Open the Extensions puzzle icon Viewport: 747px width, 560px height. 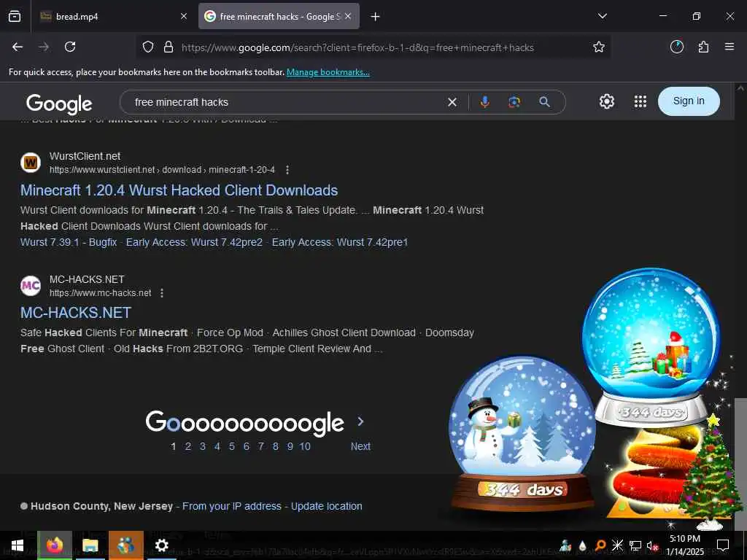point(703,47)
